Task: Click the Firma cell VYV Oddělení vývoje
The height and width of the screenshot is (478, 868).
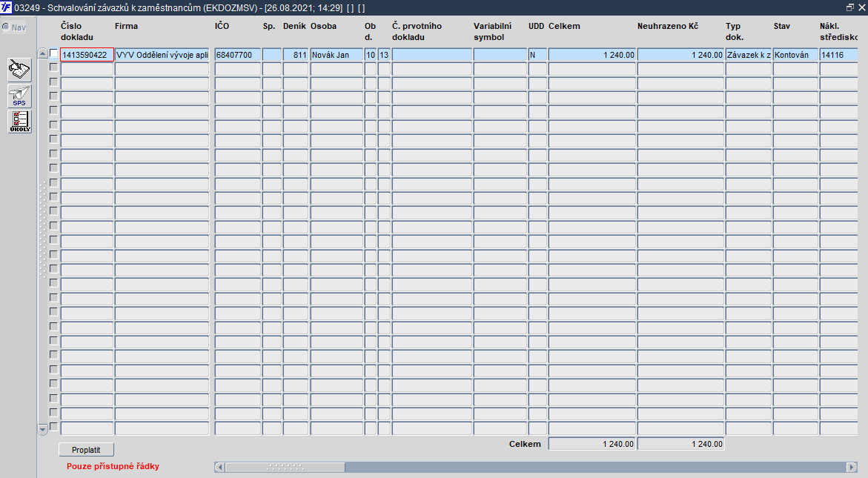Action: [x=162, y=55]
